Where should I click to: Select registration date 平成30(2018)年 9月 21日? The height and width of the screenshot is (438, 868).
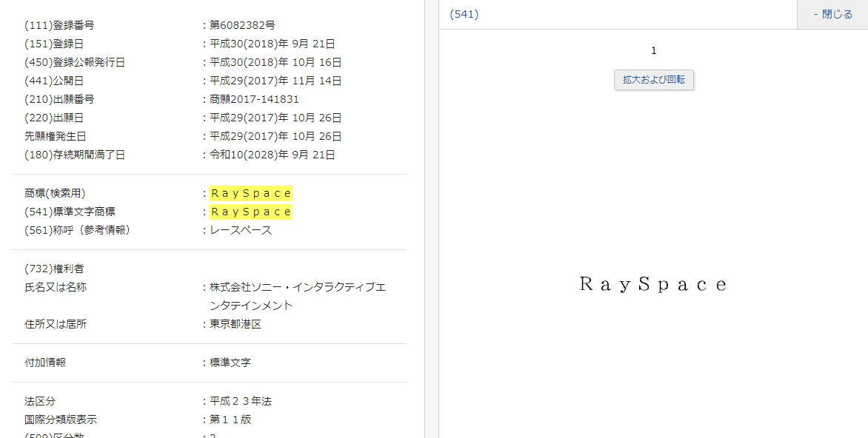pos(273,44)
